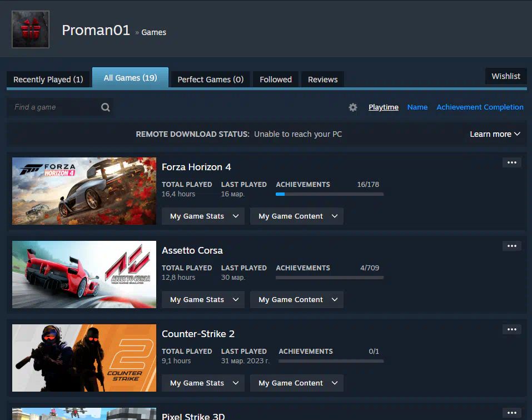Open the Pixel Strike 3D title link
The image size is (532, 420).
(x=193, y=416)
